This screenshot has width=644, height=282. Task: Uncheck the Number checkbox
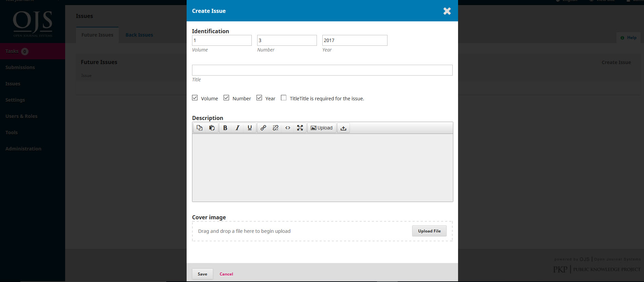[x=226, y=98]
